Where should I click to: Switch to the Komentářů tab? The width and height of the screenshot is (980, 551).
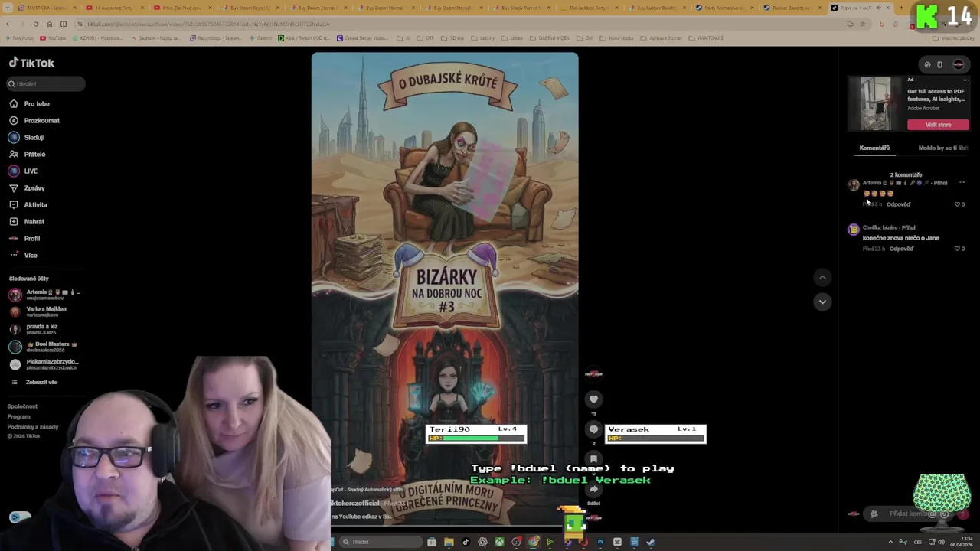(x=874, y=148)
